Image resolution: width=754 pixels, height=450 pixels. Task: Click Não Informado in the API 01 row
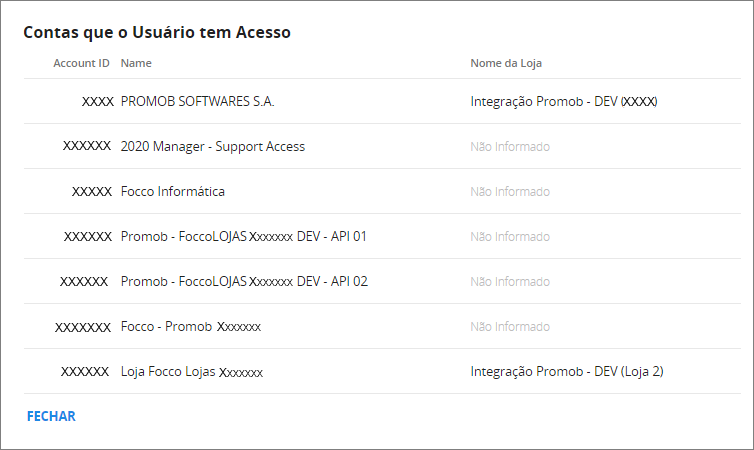pyautogui.click(x=510, y=236)
